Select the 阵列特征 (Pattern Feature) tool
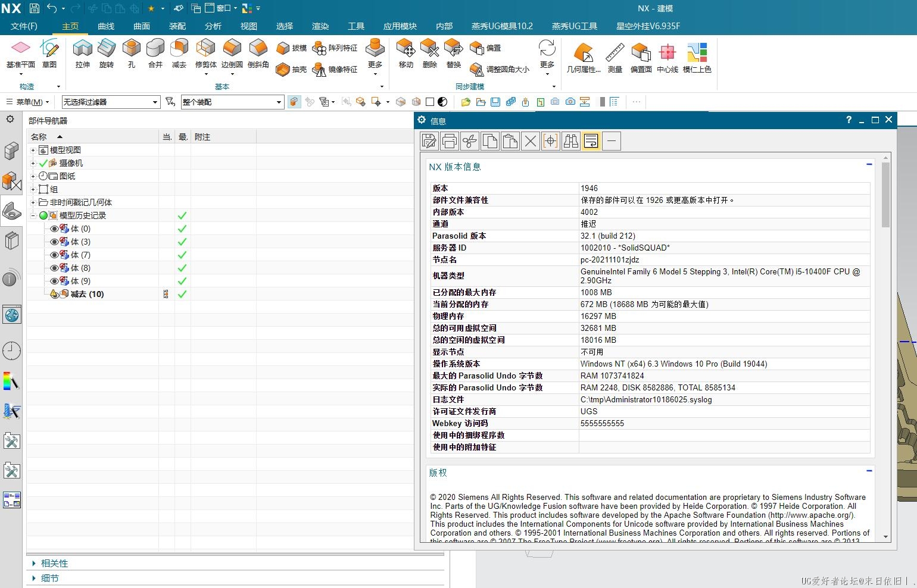Screen dimensions: 917x588 click(335, 48)
